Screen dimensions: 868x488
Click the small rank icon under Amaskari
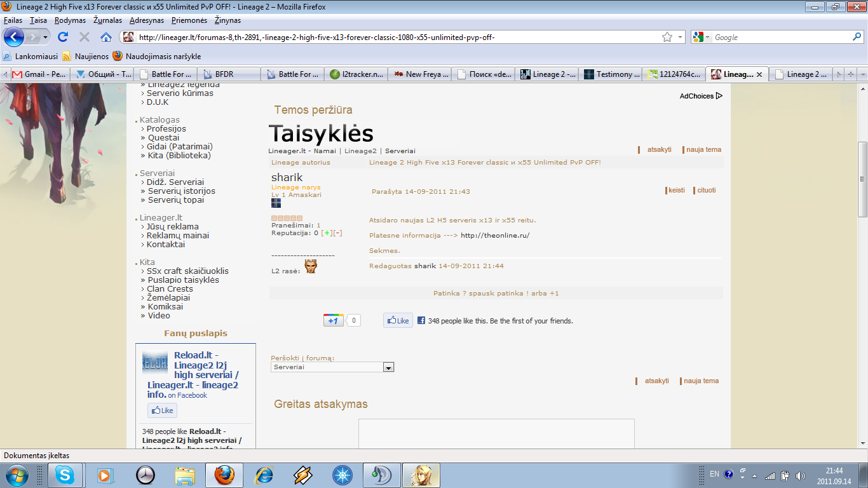tap(276, 203)
